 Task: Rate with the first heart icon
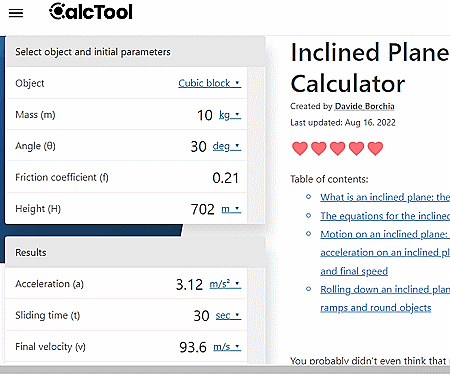point(300,148)
